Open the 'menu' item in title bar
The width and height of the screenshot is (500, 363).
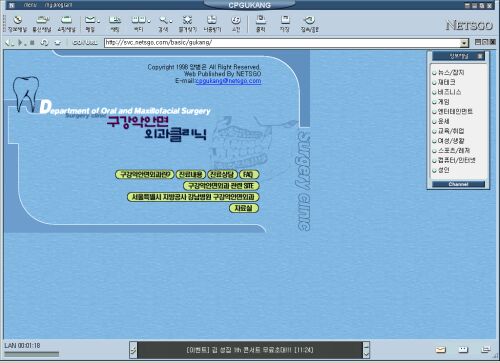pos(30,5)
